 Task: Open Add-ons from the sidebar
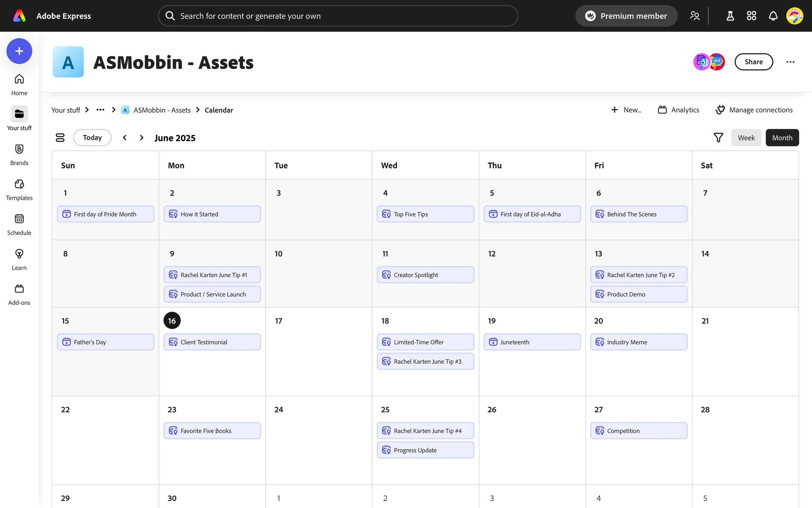point(19,294)
